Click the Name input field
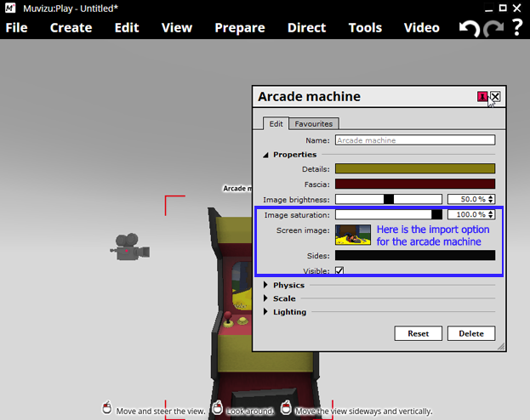The height and width of the screenshot is (420, 530). point(415,140)
